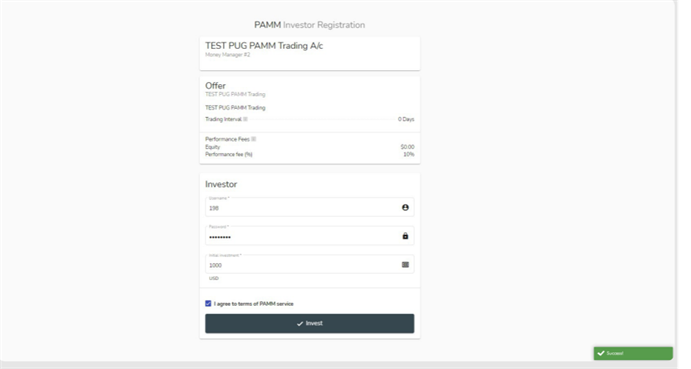
Task: Click the padlock icon in Password field
Action: tap(405, 236)
